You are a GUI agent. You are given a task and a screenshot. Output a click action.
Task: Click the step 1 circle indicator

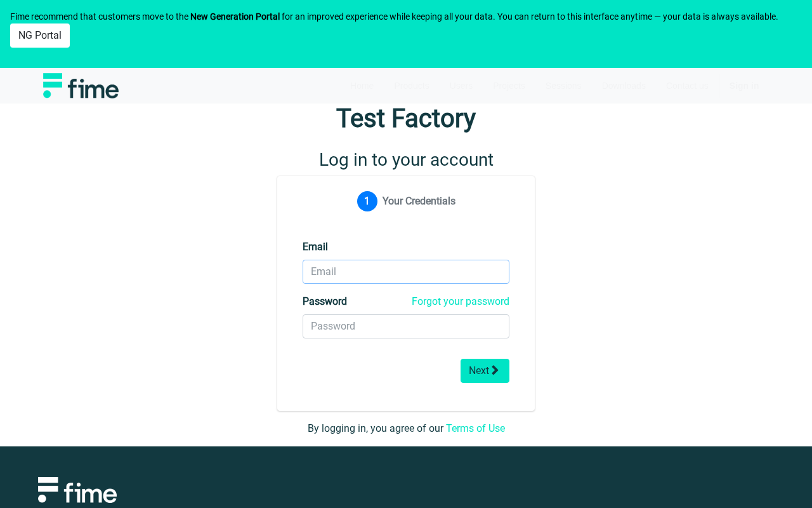(x=367, y=201)
